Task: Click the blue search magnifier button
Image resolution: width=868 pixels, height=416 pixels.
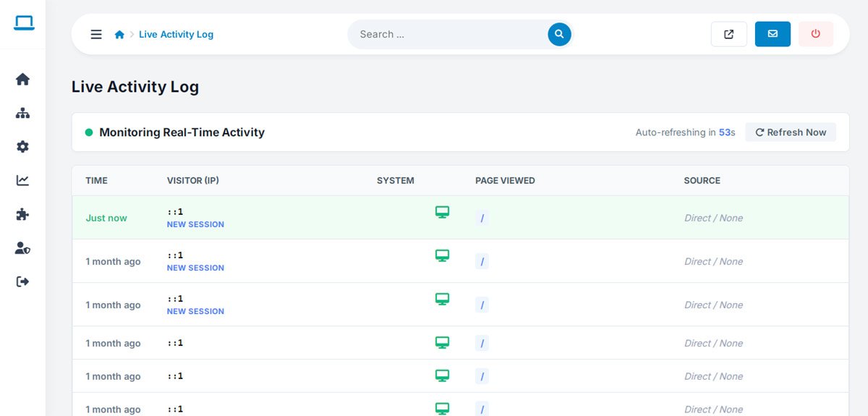Action: (559, 34)
